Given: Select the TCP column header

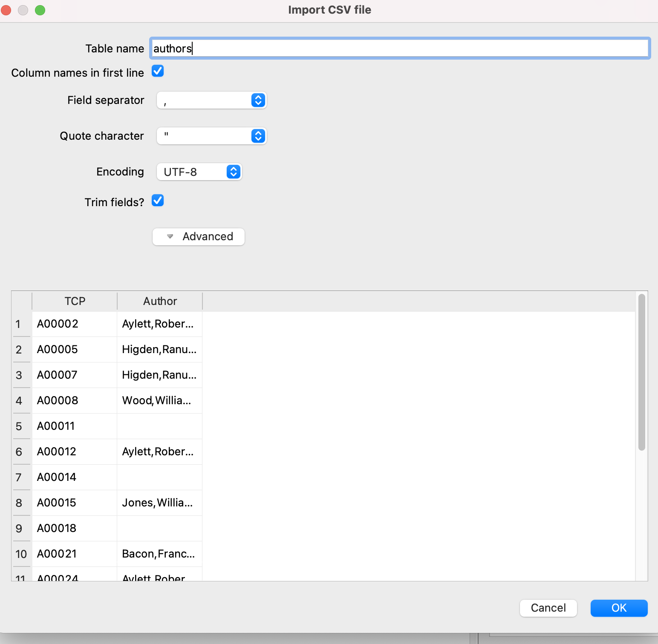Looking at the screenshot, I should (x=75, y=301).
